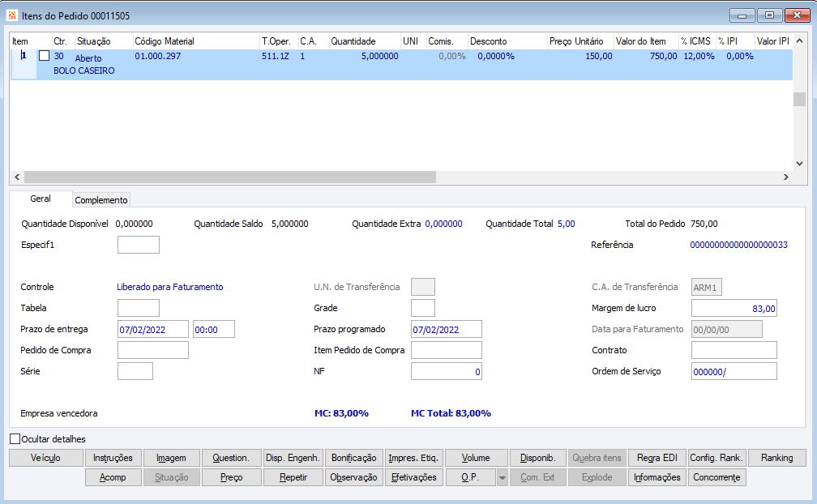Click the grid's vertical scroll up arrow
The height and width of the screenshot is (504, 817).
[799, 41]
